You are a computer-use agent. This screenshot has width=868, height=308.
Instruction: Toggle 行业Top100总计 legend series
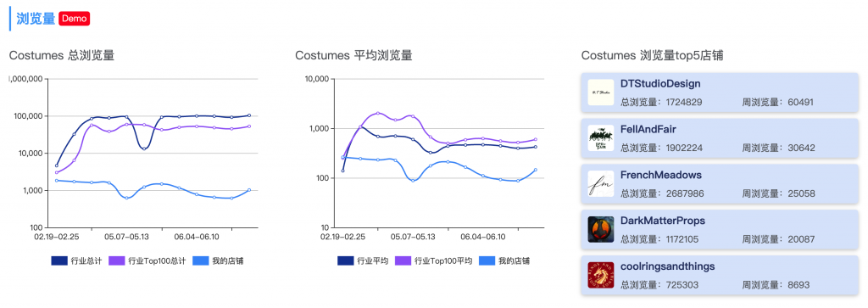coord(147,260)
